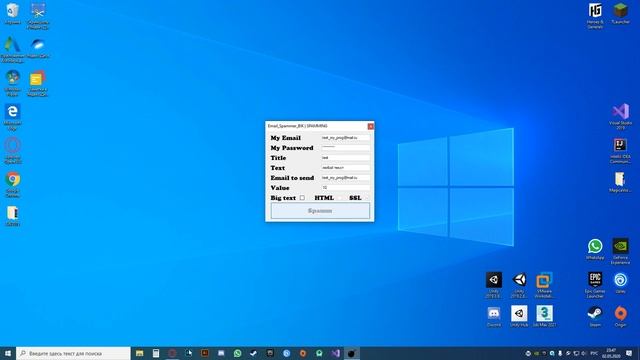Launch TLauncher Minecraft shortcut
Screen dimensions: 640x360
(x=620, y=13)
